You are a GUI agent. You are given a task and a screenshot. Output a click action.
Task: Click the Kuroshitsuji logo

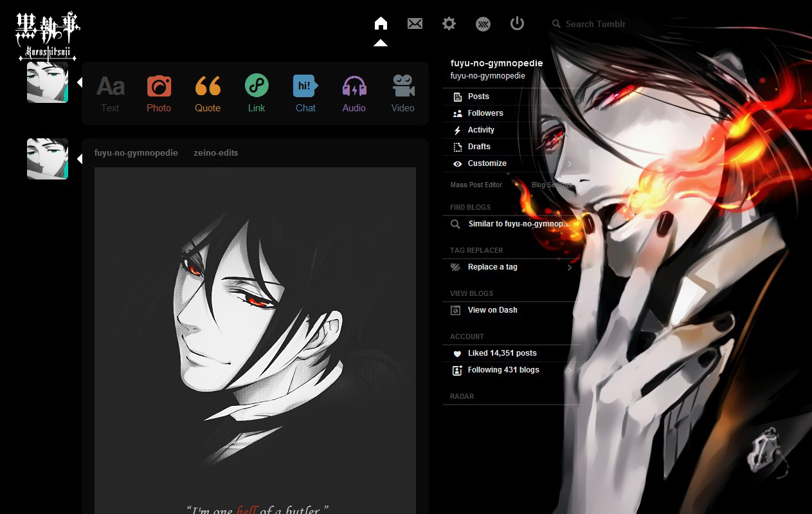(47, 37)
